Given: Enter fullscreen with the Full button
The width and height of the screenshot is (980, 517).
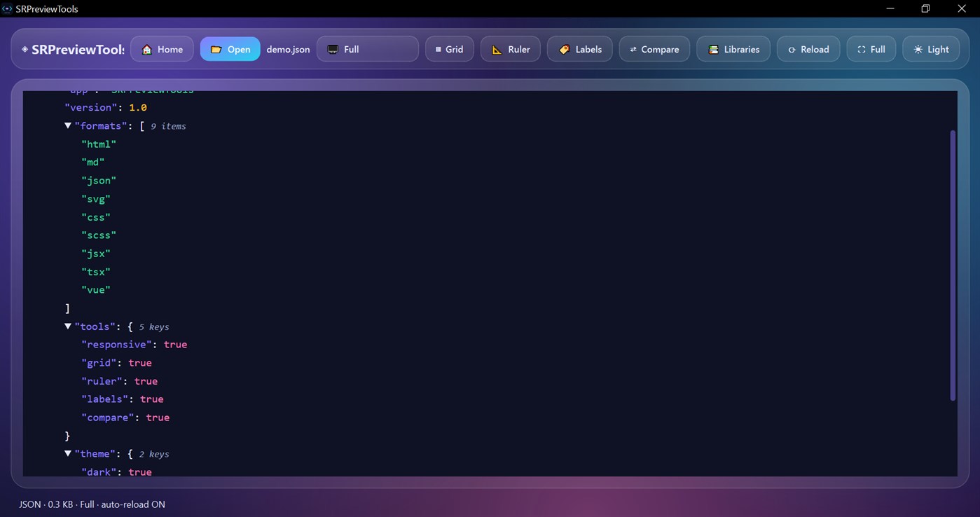Looking at the screenshot, I should [871, 49].
